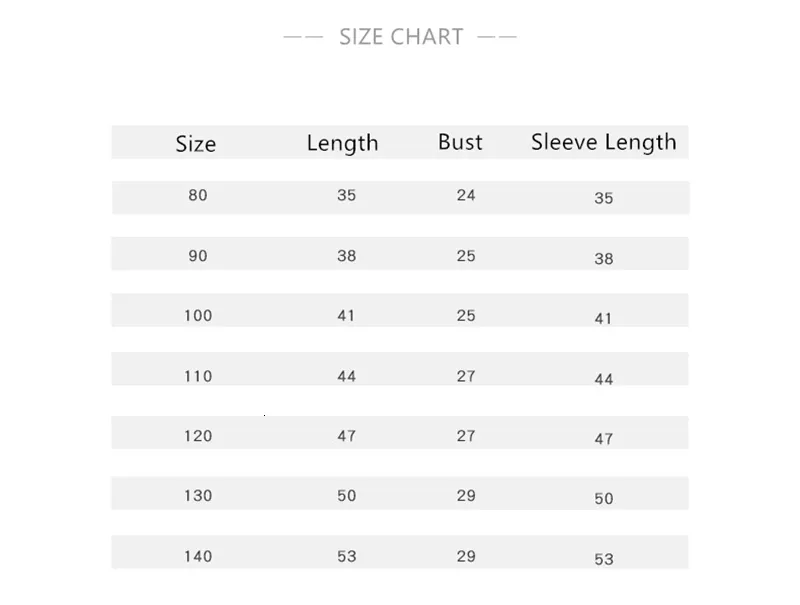The height and width of the screenshot is (605, 800).
Task: Select the Bust value for size 140
Action: pyautogui.click(x=466, y=556)
